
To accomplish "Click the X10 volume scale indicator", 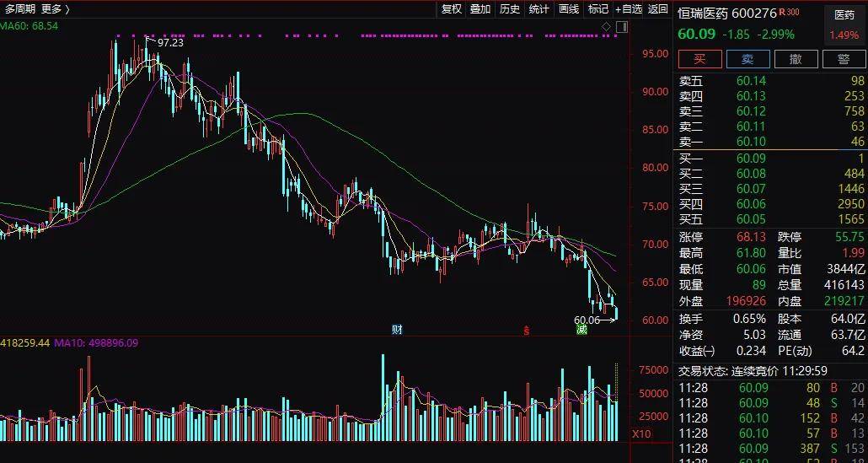I will click(642, 434).
